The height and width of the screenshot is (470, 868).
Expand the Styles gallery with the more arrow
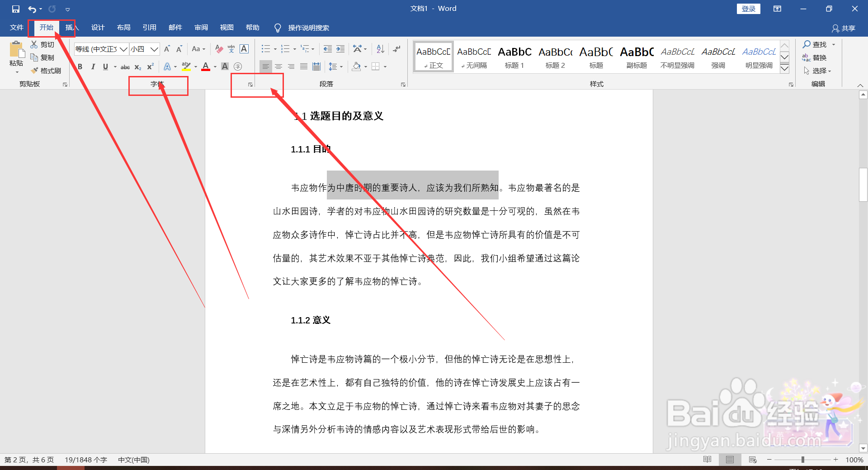784,68
